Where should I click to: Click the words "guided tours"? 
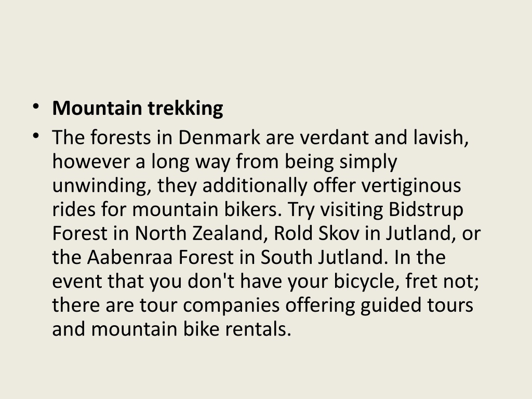417,305
